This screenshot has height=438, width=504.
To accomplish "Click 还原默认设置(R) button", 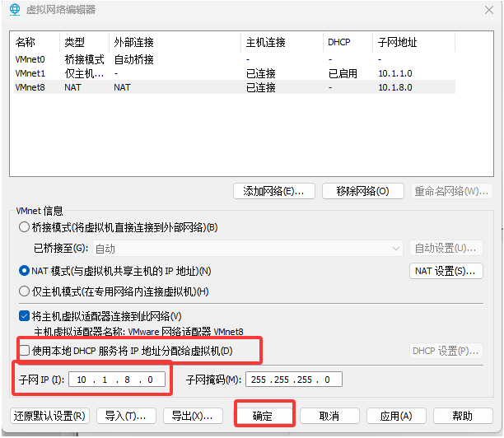I will [x=49, y=416].
